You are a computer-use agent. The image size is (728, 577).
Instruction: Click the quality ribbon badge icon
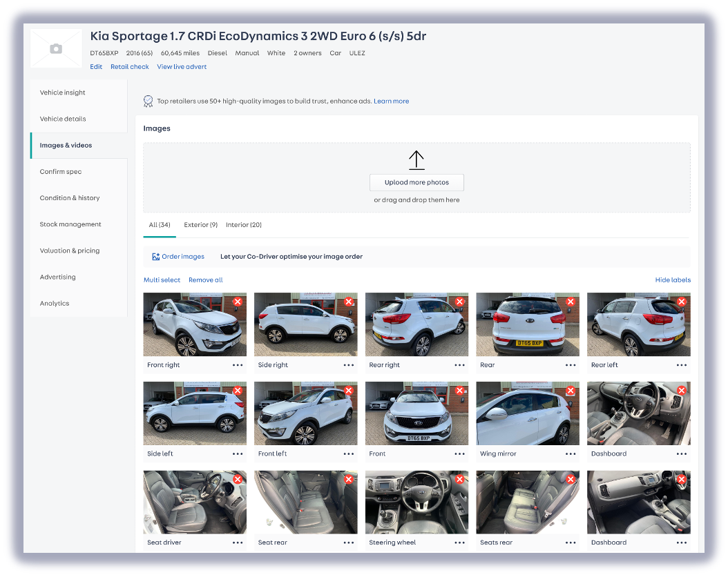click(x=148, y=101)
